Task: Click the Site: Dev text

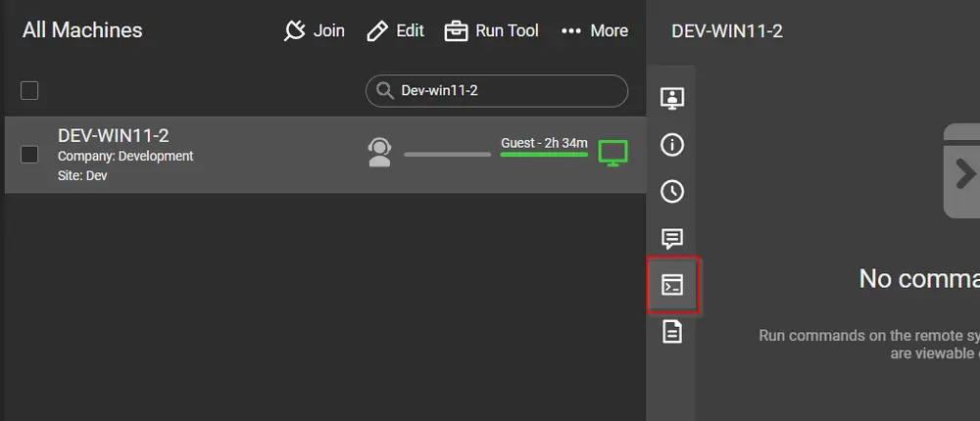Action: [x=82, y=175]
